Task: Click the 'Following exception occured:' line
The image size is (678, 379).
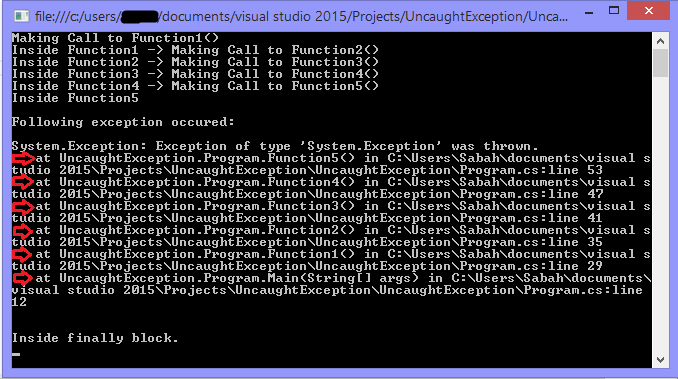Action: [123, 122]
